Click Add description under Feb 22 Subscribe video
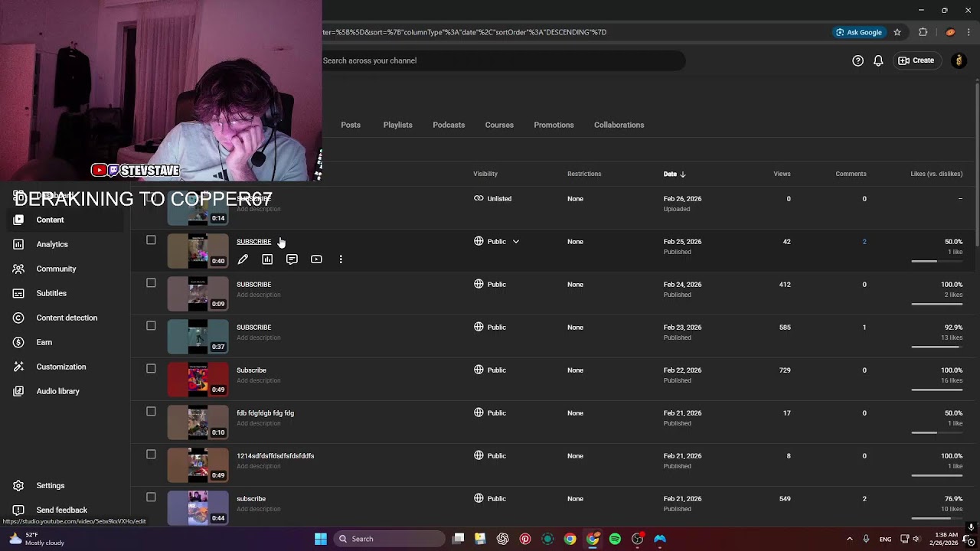980x551 pixels. 258,380
